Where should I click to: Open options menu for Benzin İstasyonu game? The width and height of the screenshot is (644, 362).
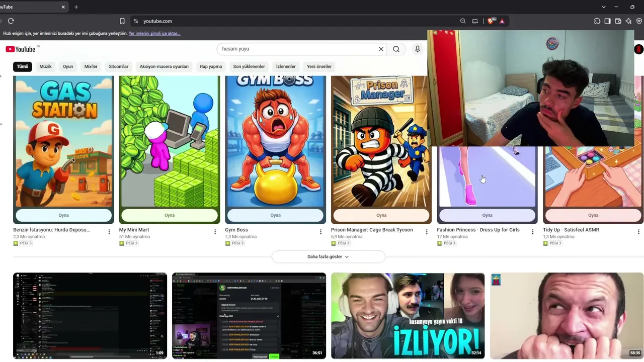pyautogui.click(x=109, y=232)
